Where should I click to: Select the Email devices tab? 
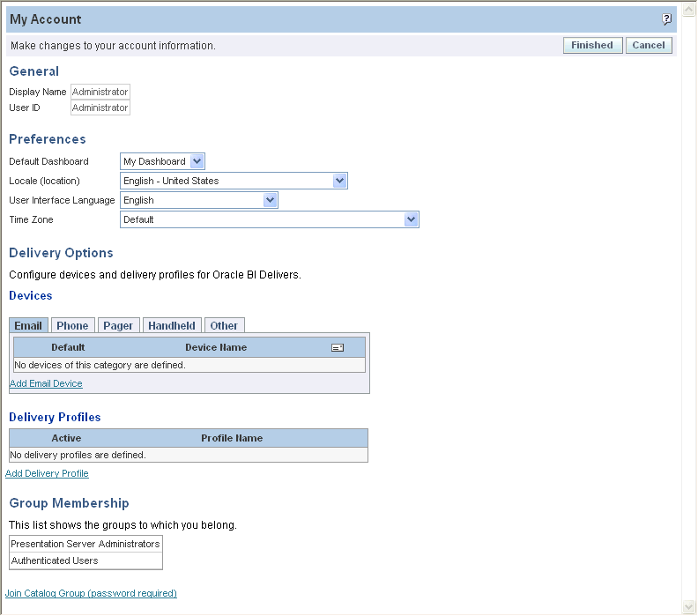click(x=28, y=325)
